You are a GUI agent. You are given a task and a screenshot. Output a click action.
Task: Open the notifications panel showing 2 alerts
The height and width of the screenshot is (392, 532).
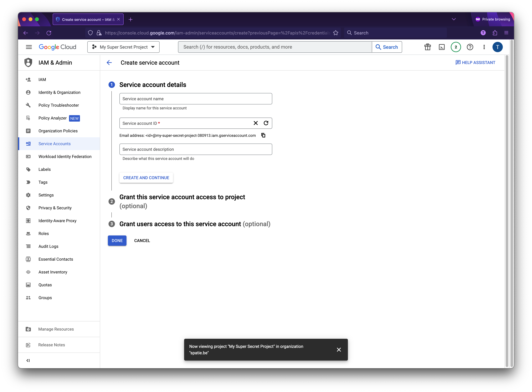[x=456, y=47]
